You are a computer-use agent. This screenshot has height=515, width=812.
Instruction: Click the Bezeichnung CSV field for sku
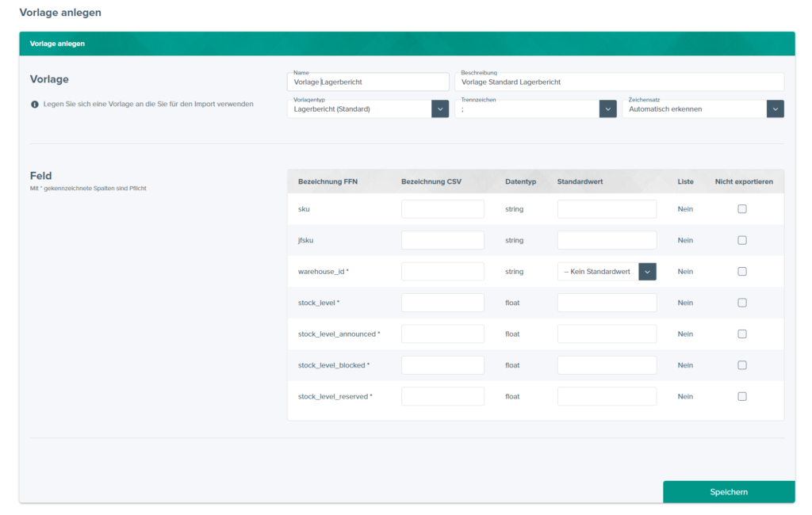pyautogui.click(x=442, y=209)
